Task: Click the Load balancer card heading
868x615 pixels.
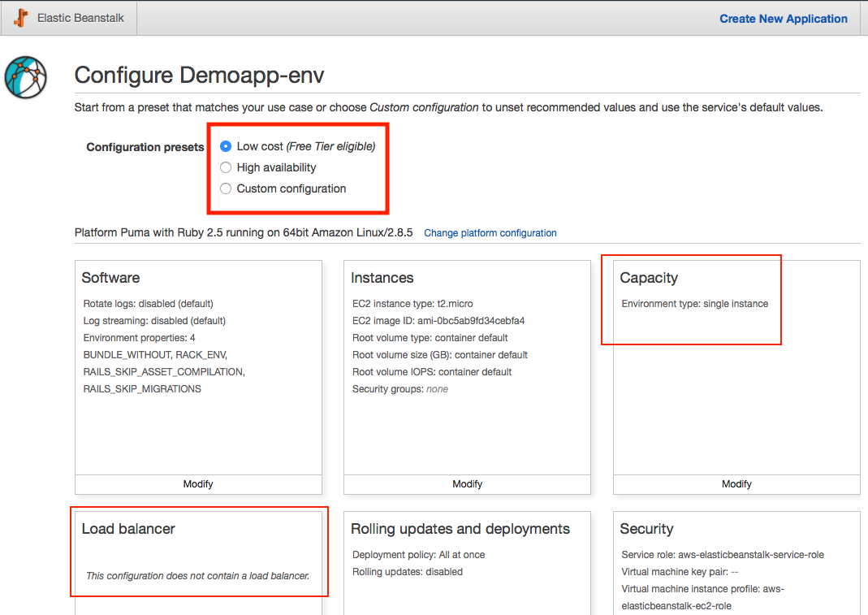Action: [x=128, y=529]
